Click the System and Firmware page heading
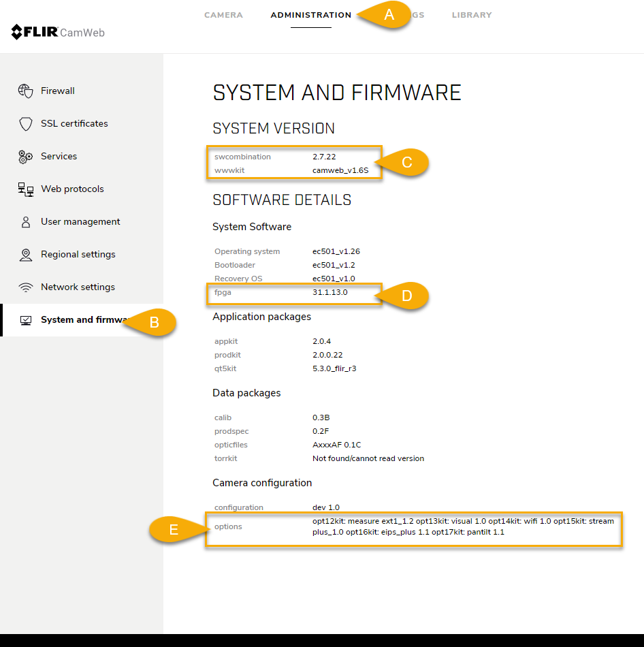Screen dimensions: 644x647 (x=337, y=93)
